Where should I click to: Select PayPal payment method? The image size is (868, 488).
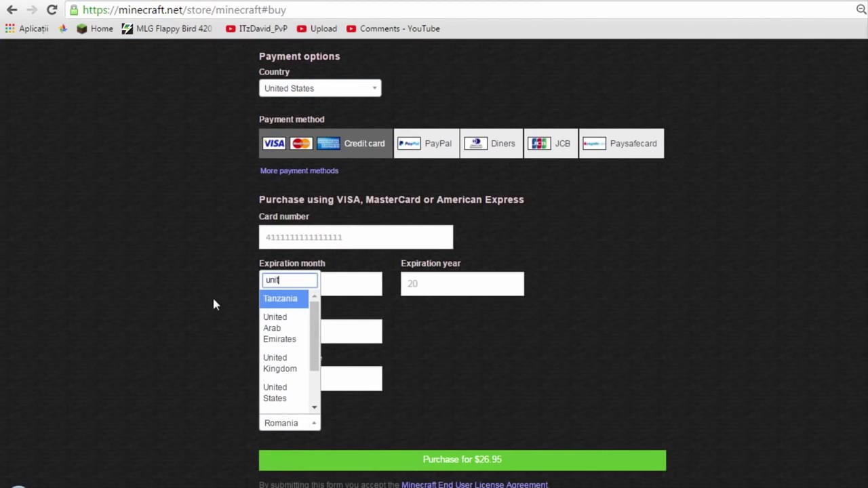pos(427,143)
